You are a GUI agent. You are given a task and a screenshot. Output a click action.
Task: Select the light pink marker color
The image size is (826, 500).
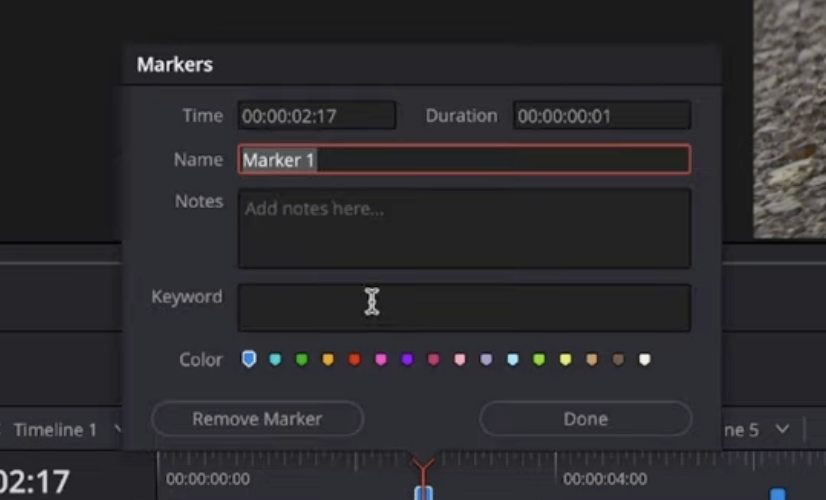click(459, 359)
